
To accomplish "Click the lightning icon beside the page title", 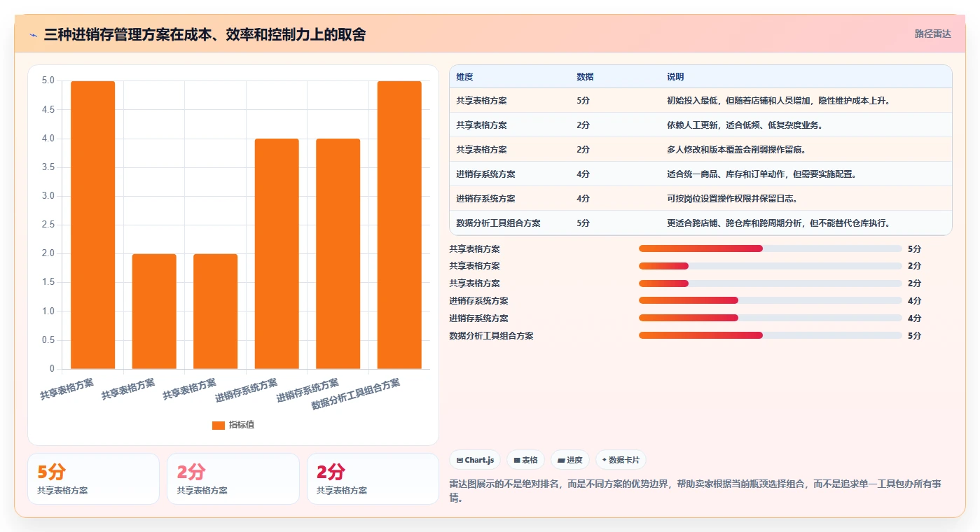I will pyautogui.click(x=33, y=35).
